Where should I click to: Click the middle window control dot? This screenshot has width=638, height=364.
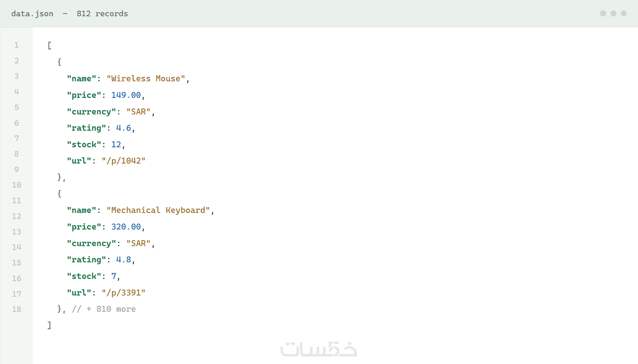613,13
